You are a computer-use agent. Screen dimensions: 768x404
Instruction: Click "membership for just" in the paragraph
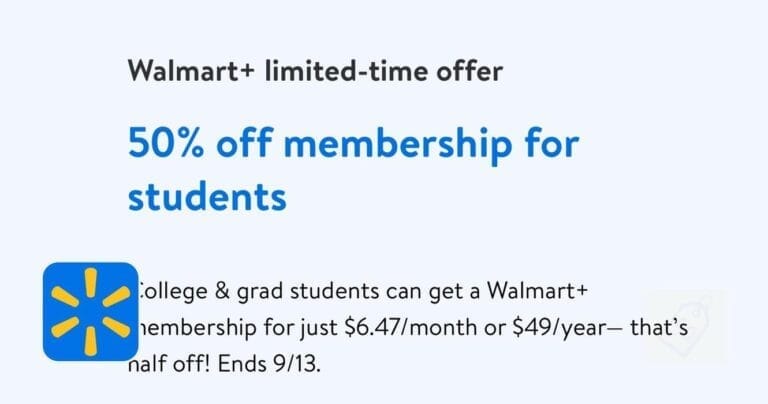pos(236,328)
